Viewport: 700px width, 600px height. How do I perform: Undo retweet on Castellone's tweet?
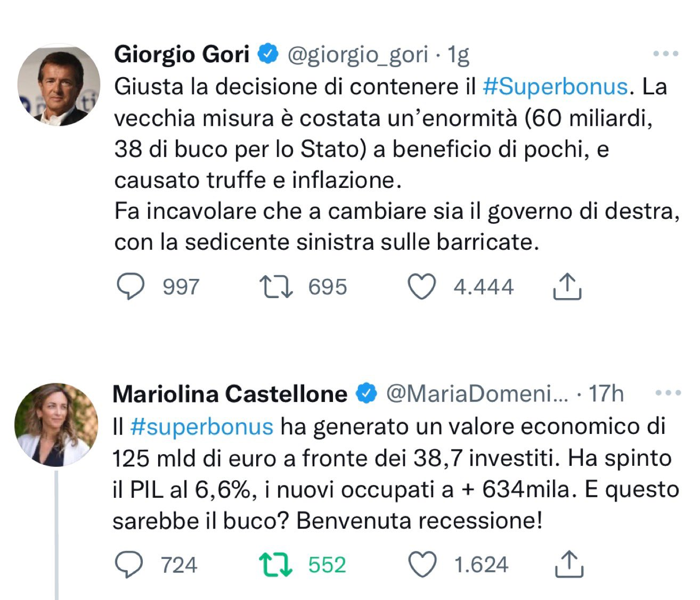(275, 564)
